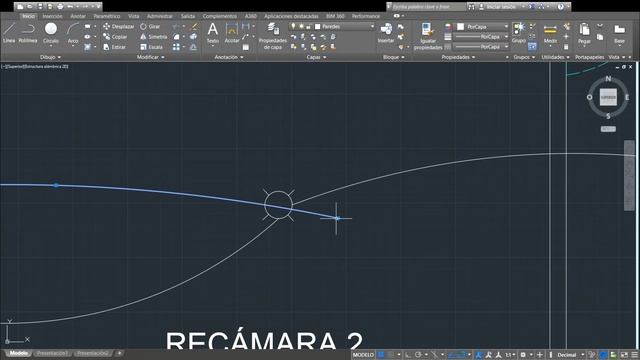Add a new layout with plus button
This screenshot has width=640, height=360.
click(x=119, y=353)
